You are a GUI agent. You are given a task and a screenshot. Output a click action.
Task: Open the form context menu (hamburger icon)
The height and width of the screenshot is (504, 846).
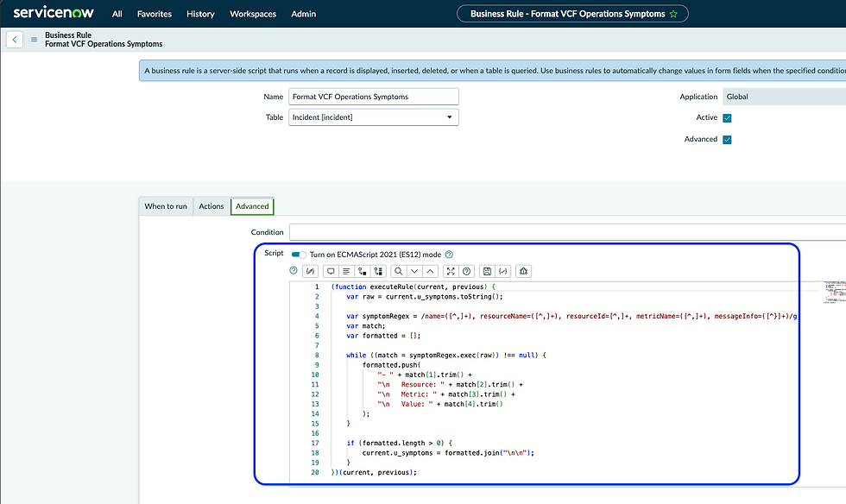(x=34, y=40)
